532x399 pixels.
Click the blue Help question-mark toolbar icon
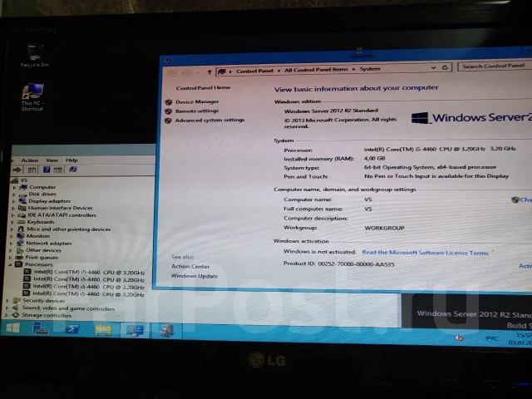(x=47, y=170)
